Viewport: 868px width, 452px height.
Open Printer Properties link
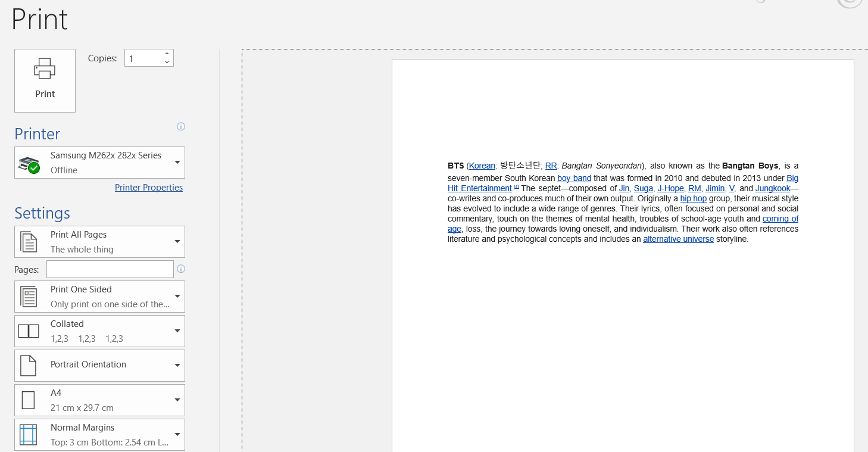pos(149,188)
